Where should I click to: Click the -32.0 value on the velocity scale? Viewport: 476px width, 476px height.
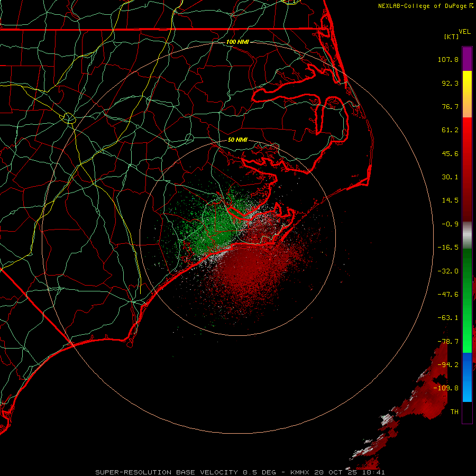(448, 271)
